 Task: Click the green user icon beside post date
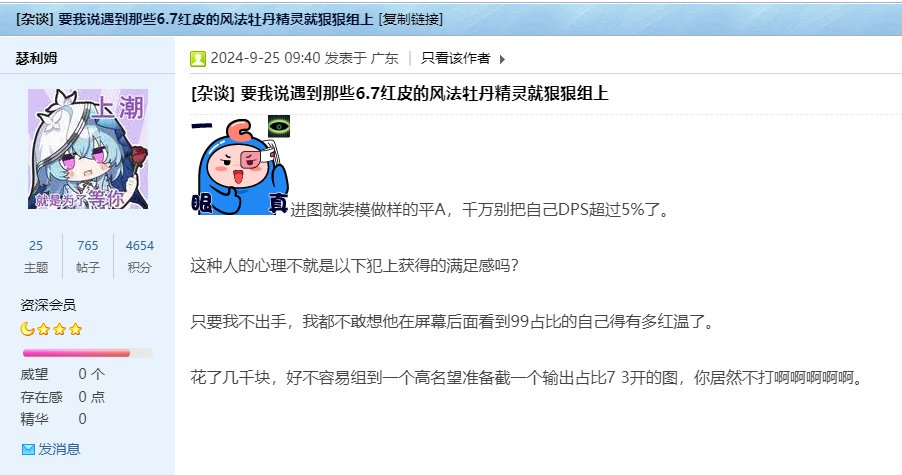[198, 58]
